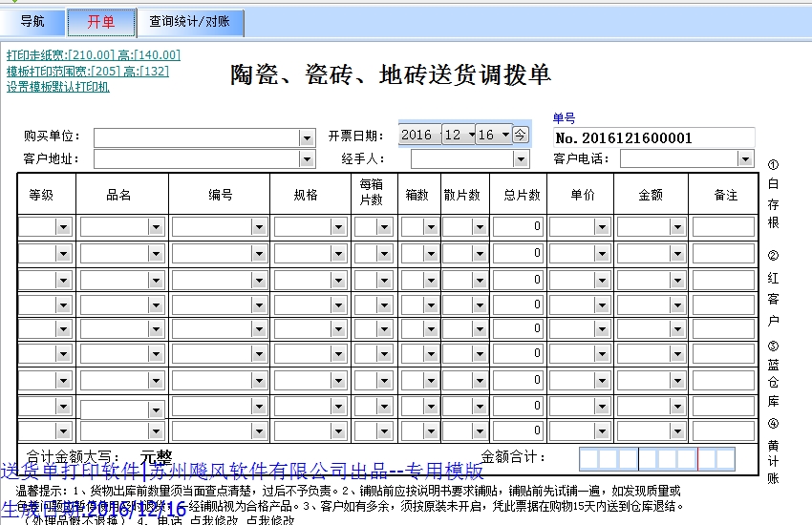Open first row 编号 dropdown
Screen dimensions: 812x525
coord(259,227)
